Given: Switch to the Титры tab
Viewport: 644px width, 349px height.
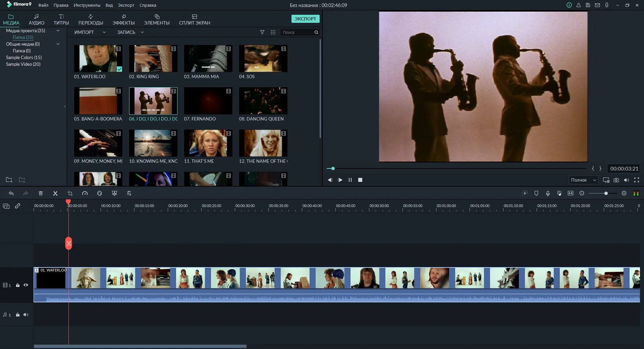Looking at the screenshot, I should (x=61, y=19).
